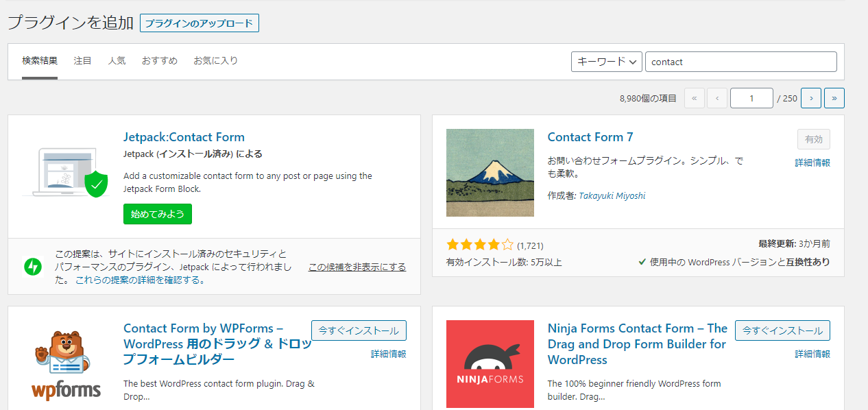Open the キーワード search type dropdown

pyautogui.click(x=606, y=62)
